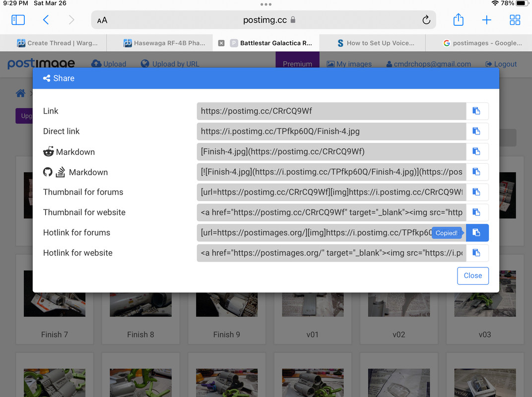Copy the Thumbnail for website code
The height and width of the screenshot is (397, 532).
[477, 212]
